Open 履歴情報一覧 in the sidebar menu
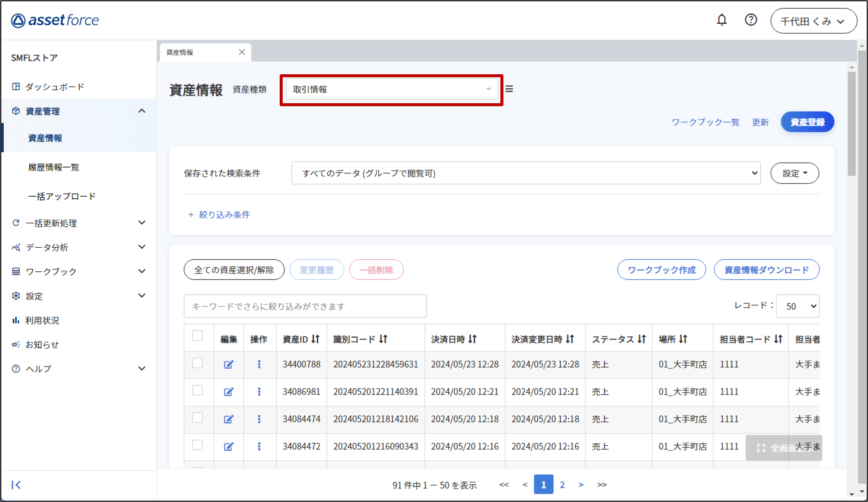Image resolution: width=868 pixels, height=502 pixels. point(54,167)
